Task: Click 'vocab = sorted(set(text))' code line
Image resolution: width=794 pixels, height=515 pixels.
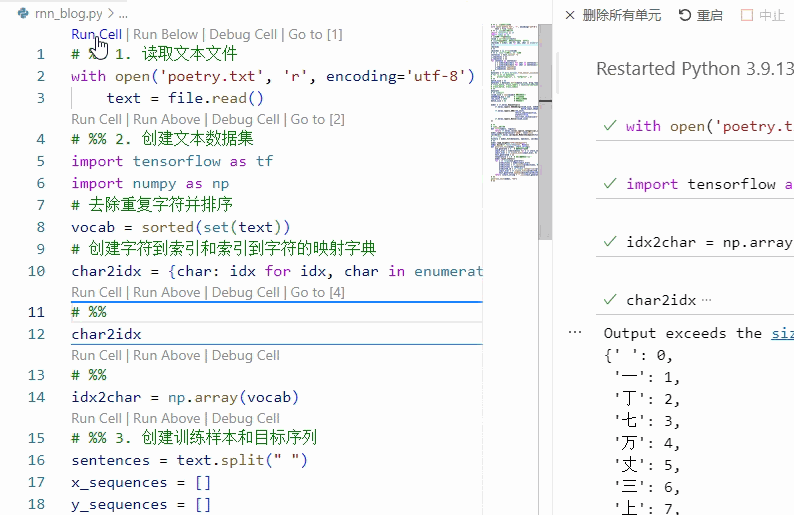Action: [181, 227]
